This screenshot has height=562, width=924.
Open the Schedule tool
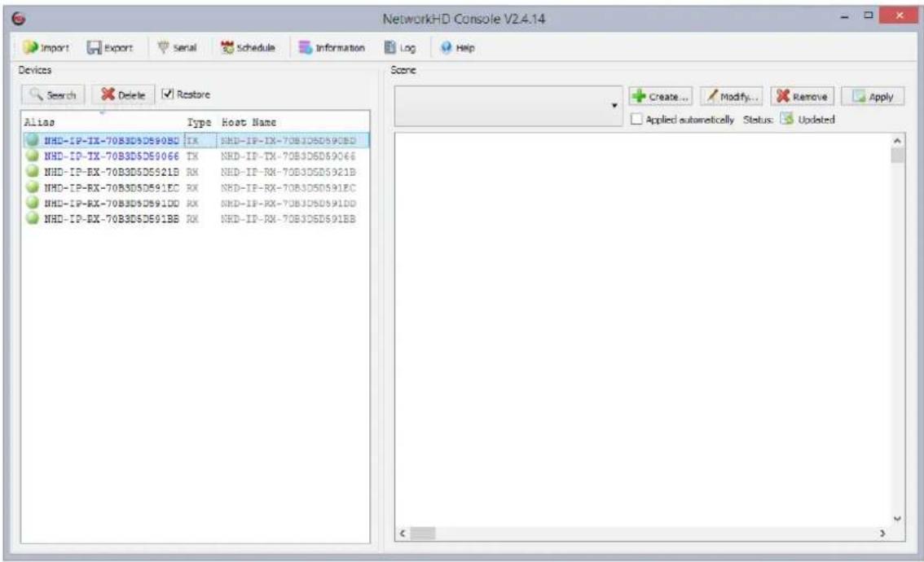248,48
